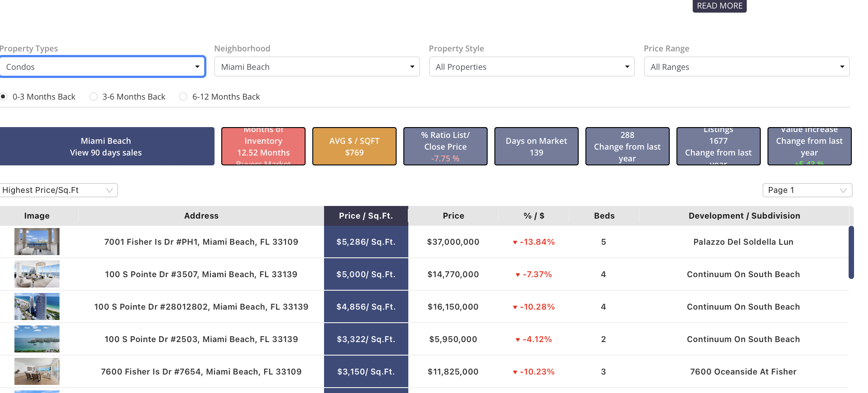Click Miami Beach View 90 days sales button
The width and height of the screenshot is (868, 393).
(x=107, y=146)
